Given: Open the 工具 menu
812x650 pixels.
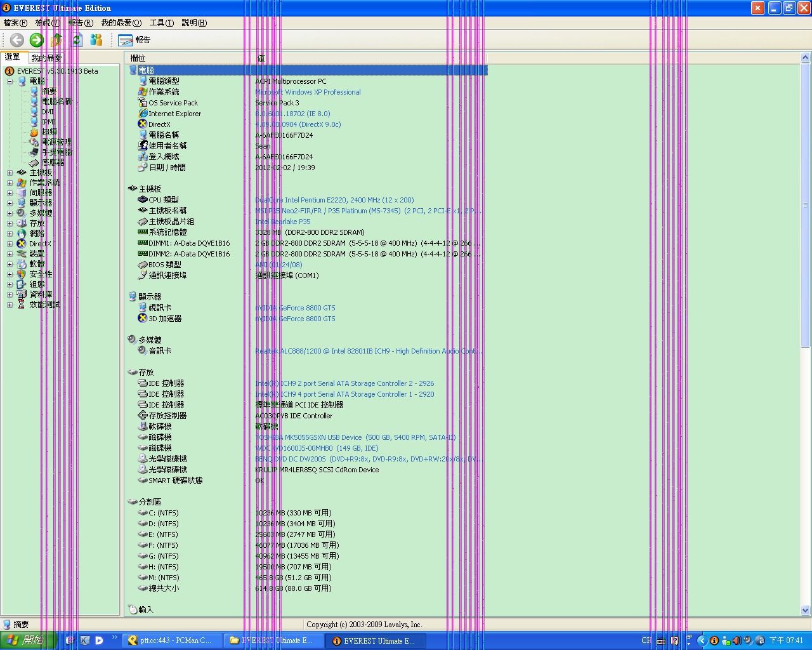Looking at the screenshot, I should (x=162, y=23).
